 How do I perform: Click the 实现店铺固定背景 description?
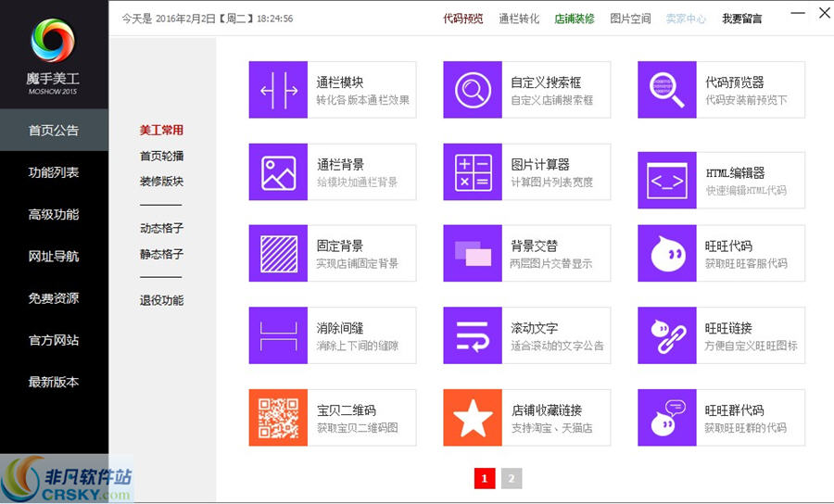pyautogui.click(x=358, y=264)
